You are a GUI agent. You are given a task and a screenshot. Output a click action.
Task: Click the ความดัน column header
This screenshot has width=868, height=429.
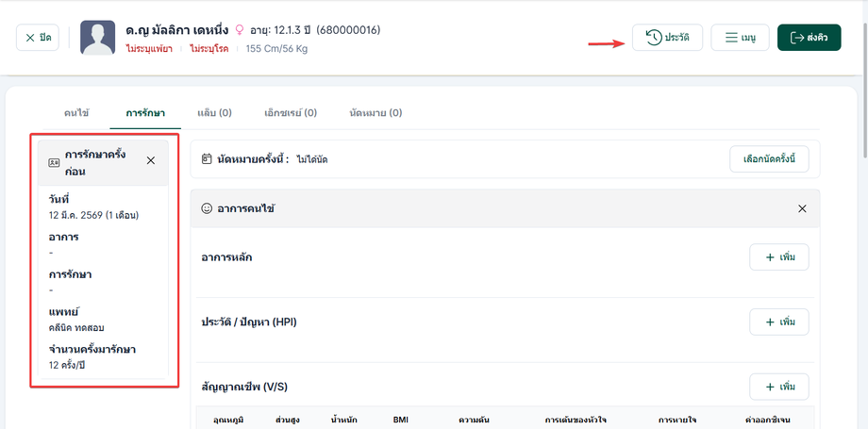click(x=474, y=421)
